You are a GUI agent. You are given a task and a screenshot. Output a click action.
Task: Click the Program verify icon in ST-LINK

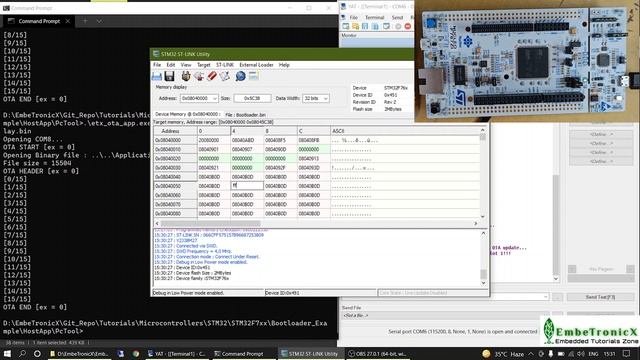[224, 76]
